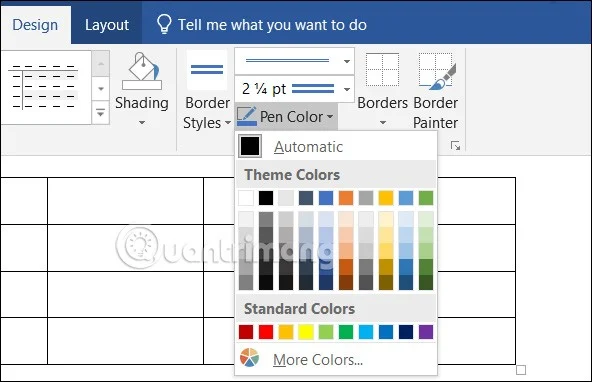Pick the orange standard color

click(286, 332)
